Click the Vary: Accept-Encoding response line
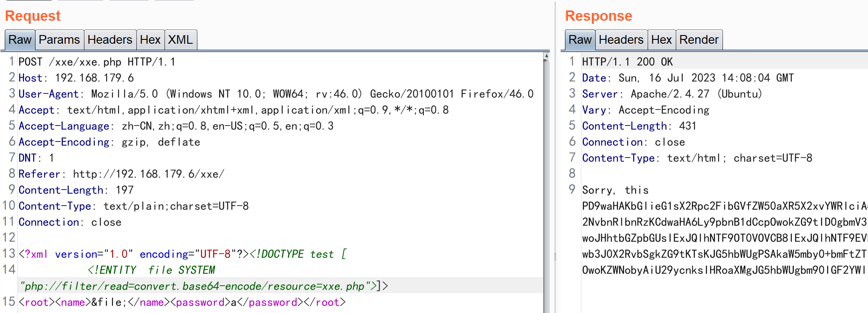This screenshot has height=313, width=868. pos(646,110)
